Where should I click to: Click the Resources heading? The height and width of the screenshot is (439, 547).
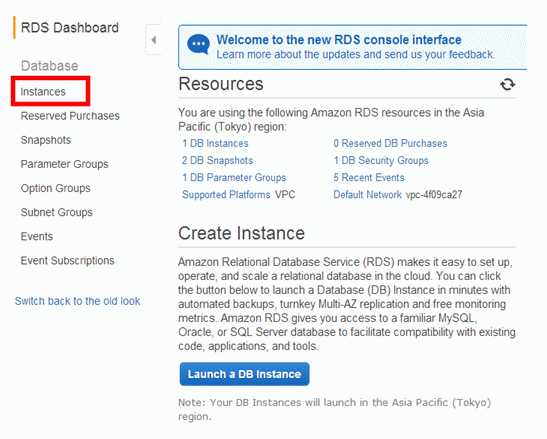221,84
